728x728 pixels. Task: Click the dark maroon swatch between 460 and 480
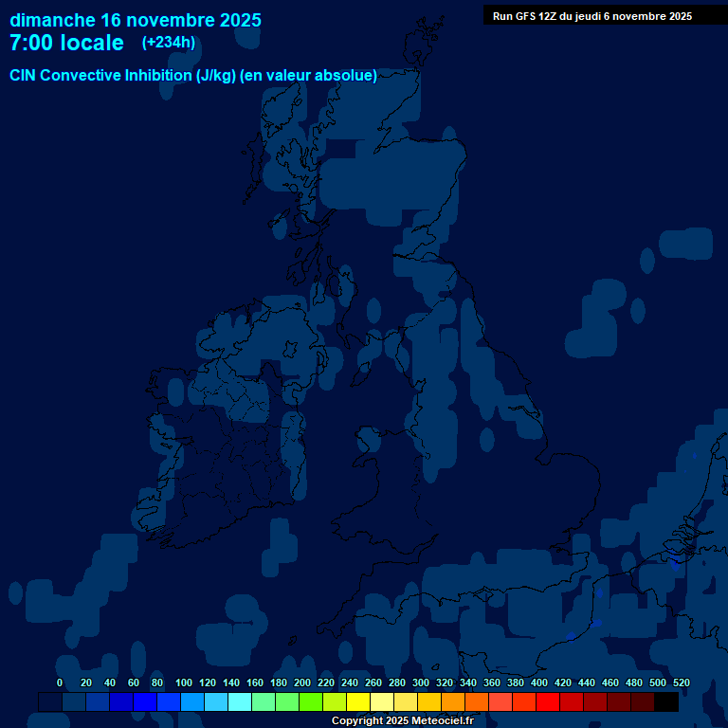click(619, 701)
